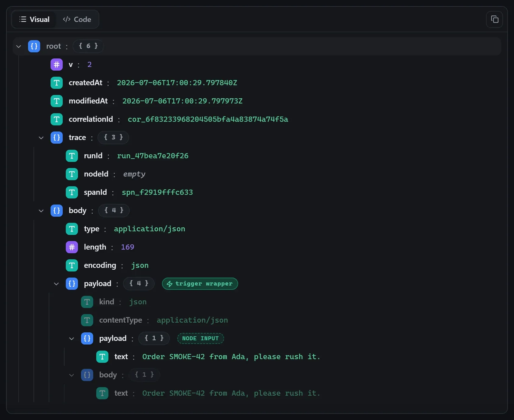Click the encoding value json
The image size is (514, 420).
coord(140,265)
